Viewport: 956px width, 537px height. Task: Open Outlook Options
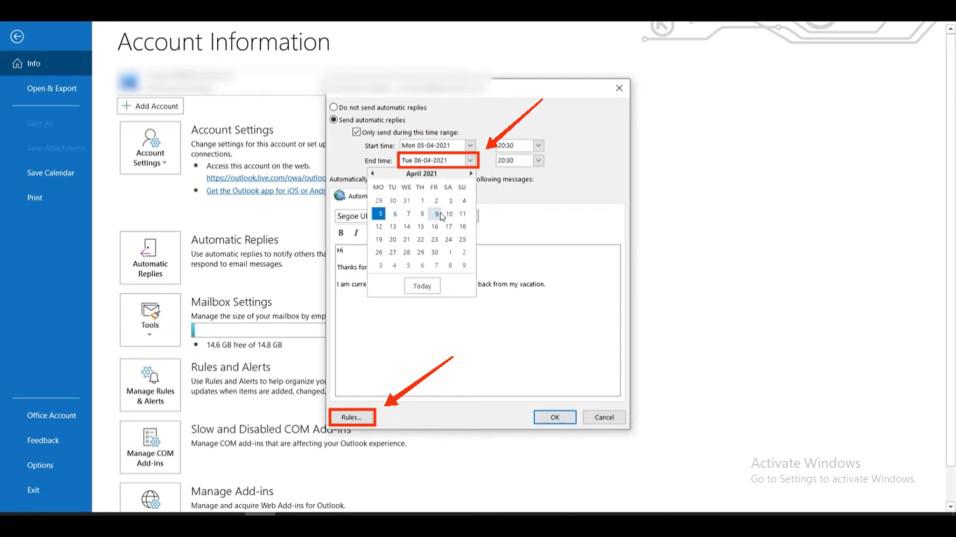(x=40, y=465)
